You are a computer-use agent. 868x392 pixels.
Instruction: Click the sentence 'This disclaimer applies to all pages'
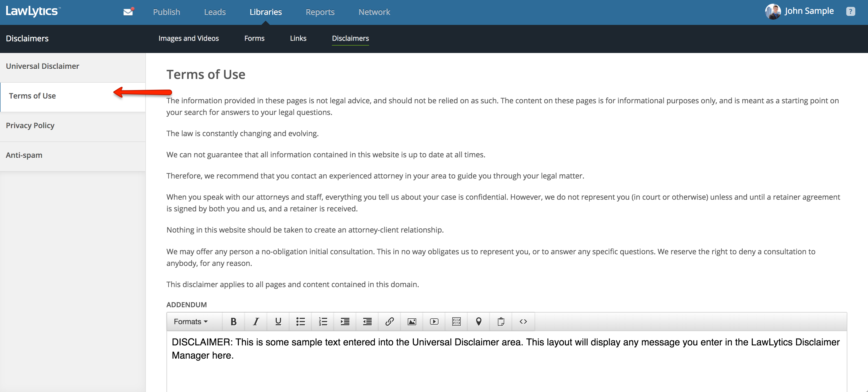point(292,284)
